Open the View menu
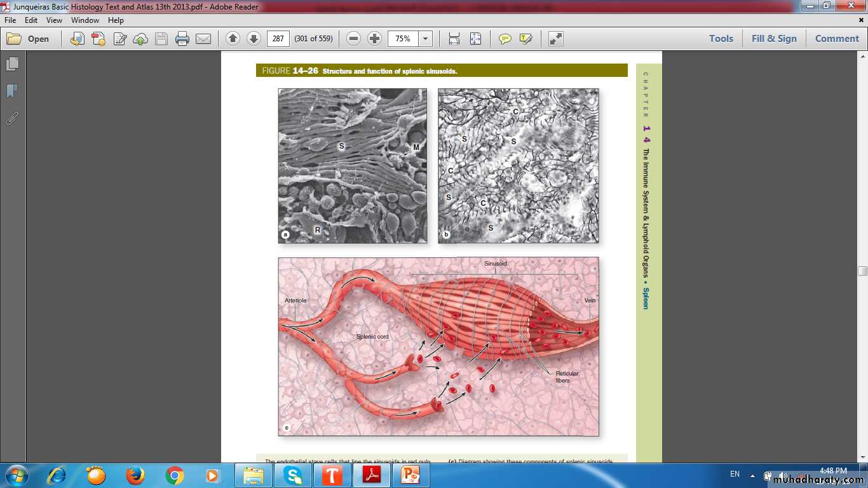 pos(54,20)
